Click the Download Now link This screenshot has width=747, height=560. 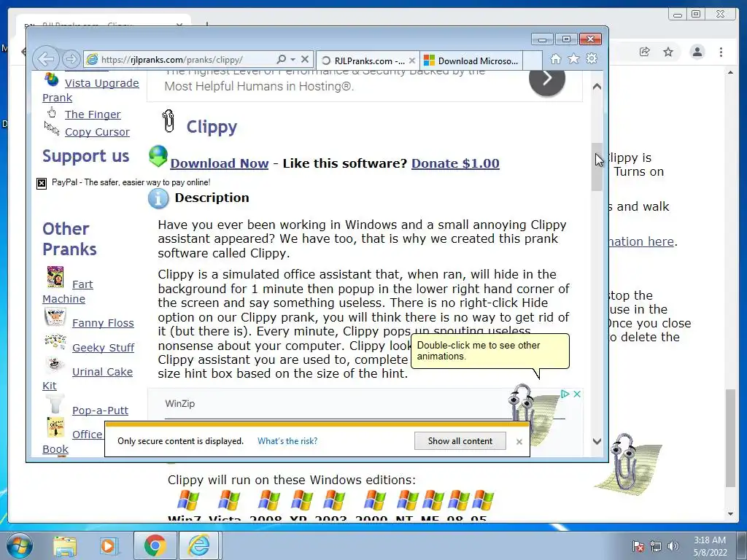[x=219, y=163]
